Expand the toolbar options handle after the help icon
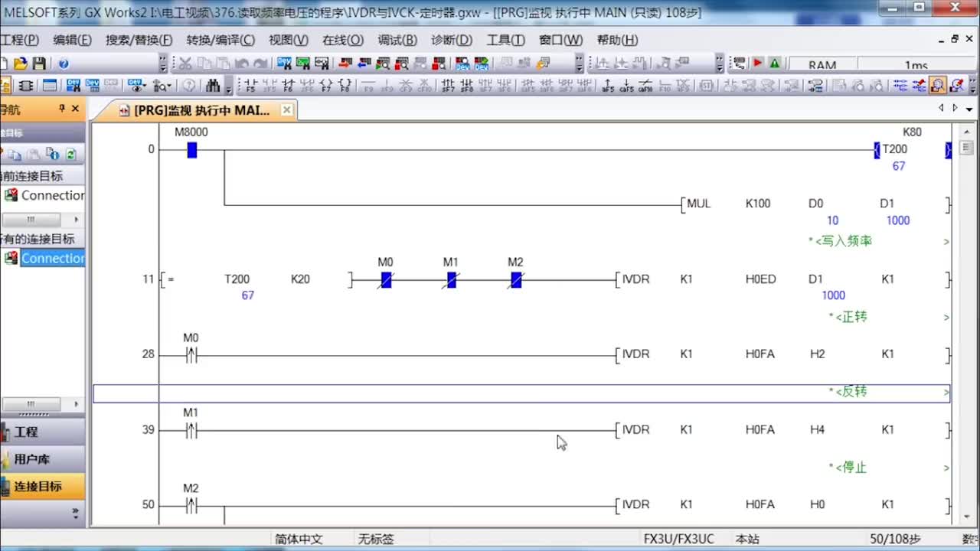 pyautogui.click(x=162, y=64)
